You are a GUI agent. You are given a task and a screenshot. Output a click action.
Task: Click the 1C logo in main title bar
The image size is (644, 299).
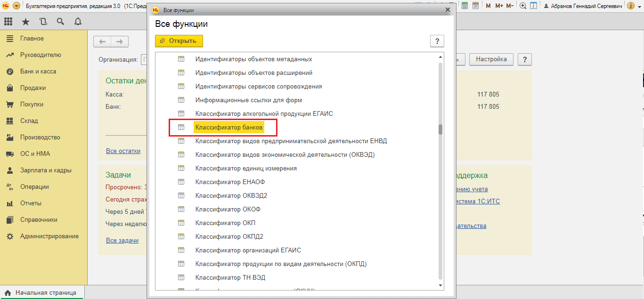pyautogui.click(x=6, y=6)
